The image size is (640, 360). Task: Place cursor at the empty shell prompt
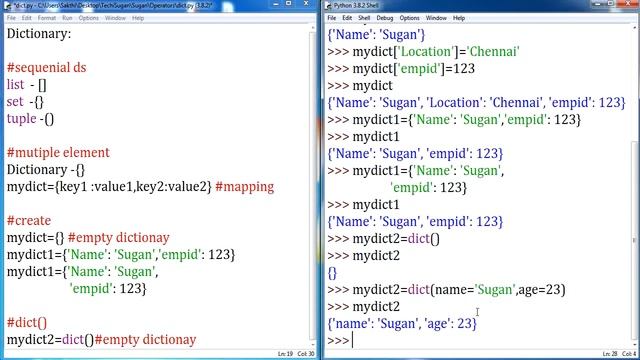353,340
